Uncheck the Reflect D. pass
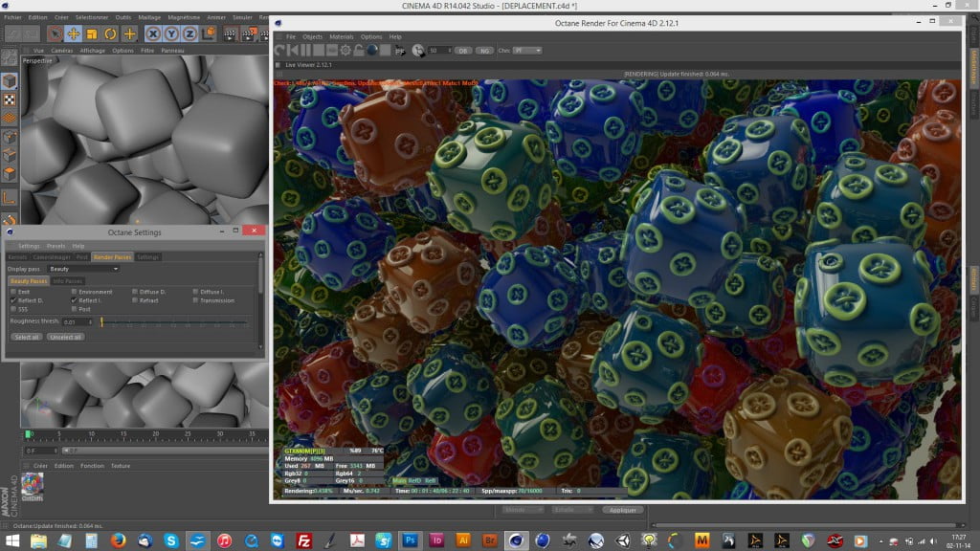 point(13,300)
